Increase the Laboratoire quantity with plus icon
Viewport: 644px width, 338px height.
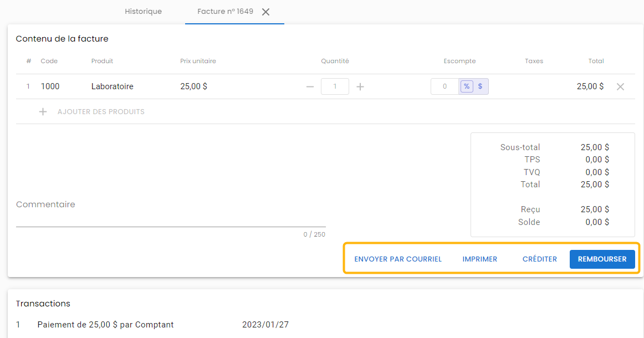tap(360, 87)
